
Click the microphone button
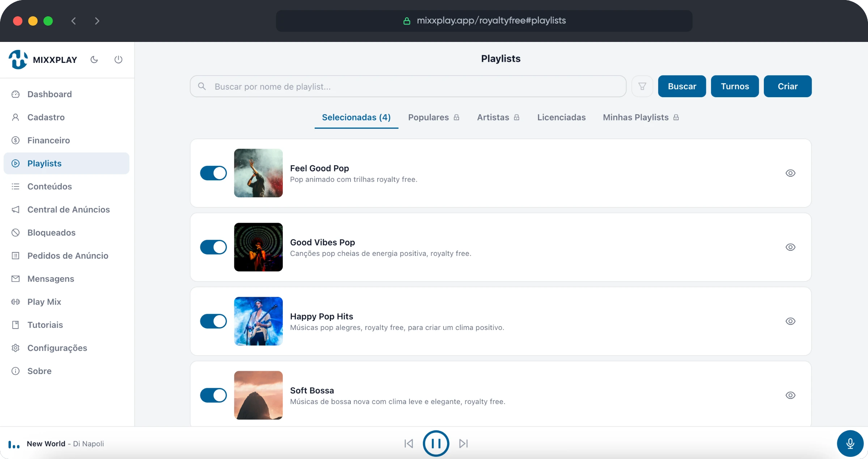pyautogui.click(x=850, y=443)
